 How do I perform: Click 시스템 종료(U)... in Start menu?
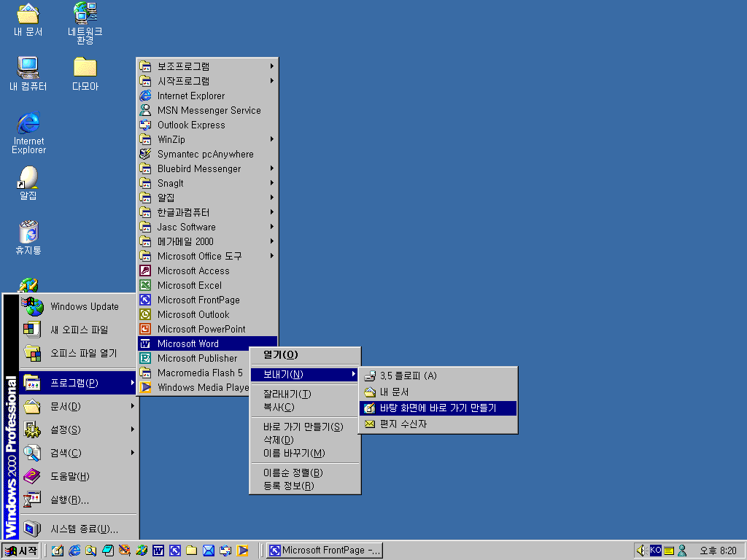[x=79, y=529]
